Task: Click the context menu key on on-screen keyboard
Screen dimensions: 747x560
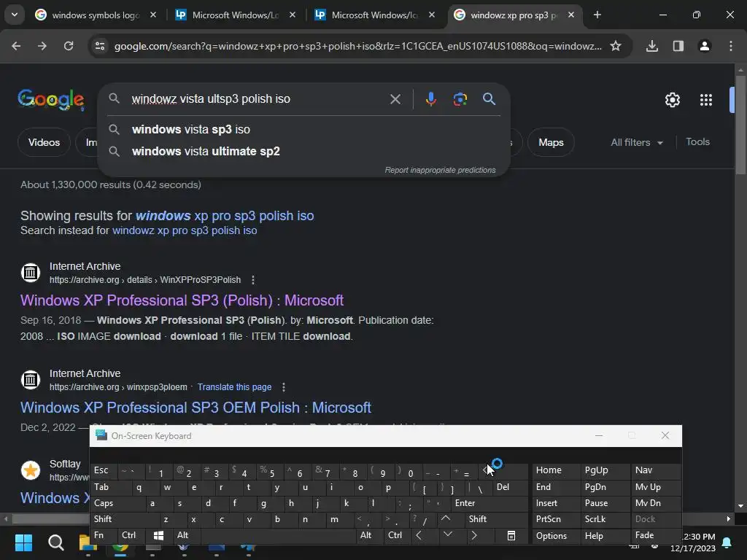Action: (x=511, y=536)
